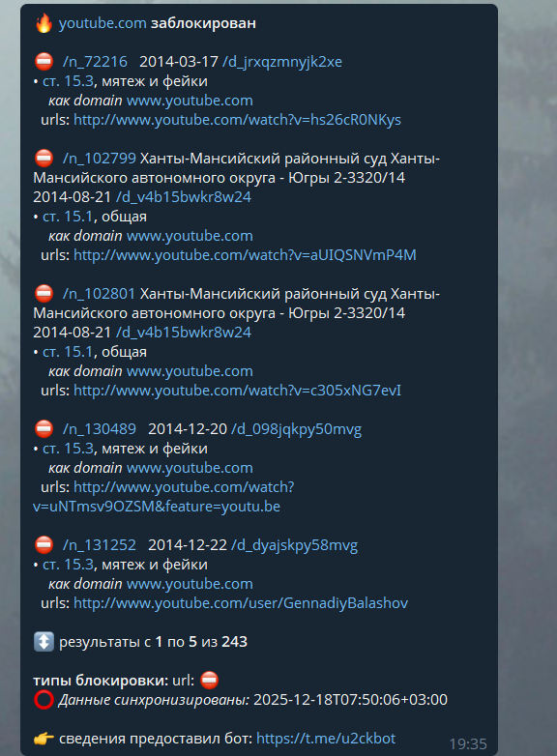Click the pointing hand emoji near bot link
This screenshot has width=557, height=756.
44,739
